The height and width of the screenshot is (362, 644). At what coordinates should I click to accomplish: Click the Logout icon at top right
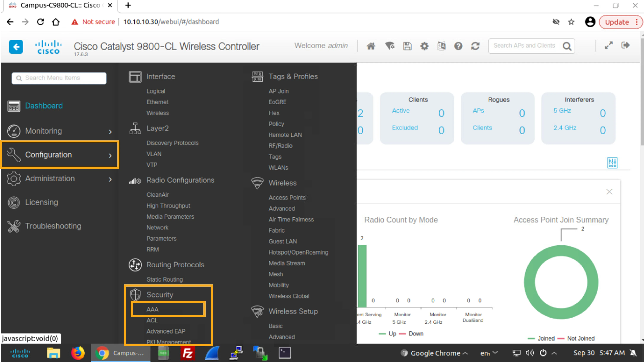point(625,45)
